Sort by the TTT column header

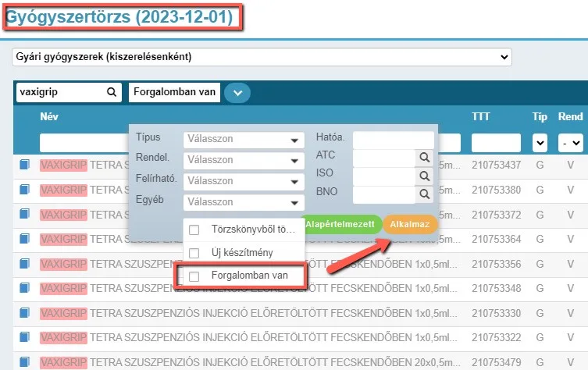pos(481,116)
